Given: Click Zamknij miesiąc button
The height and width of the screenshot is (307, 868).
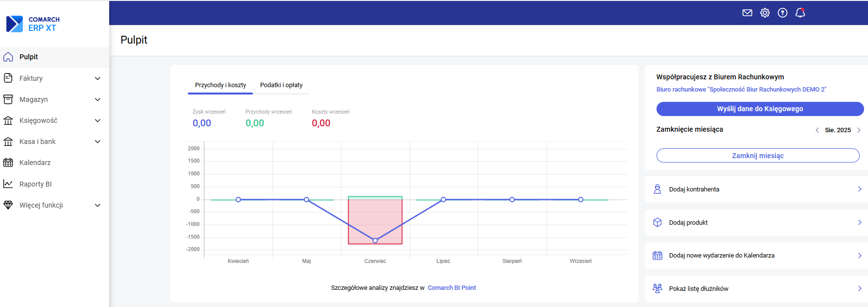Looking at the screenshot, I should point(758,156).
